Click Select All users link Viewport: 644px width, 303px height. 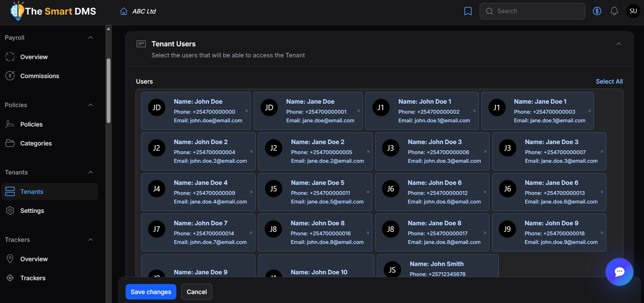tap(609, 82)
